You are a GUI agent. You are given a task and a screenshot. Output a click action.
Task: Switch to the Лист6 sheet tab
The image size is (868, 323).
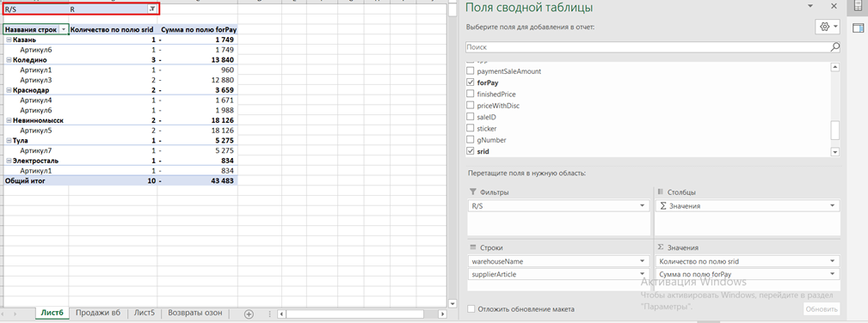point(52,313)
